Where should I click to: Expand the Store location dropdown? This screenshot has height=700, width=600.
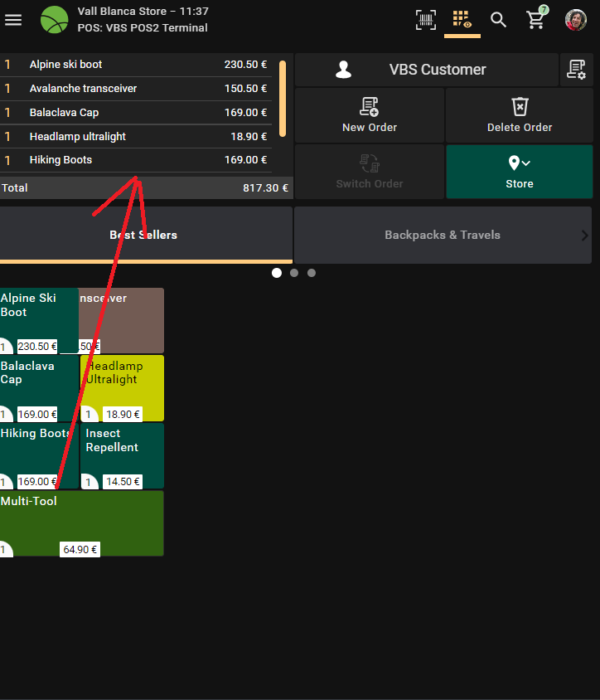pyautogui.click(x=520, y=172)
